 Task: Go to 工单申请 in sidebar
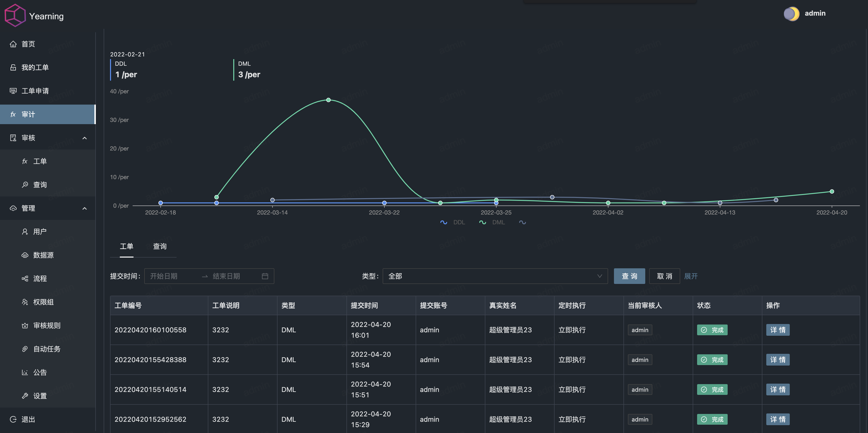(35, 91)
